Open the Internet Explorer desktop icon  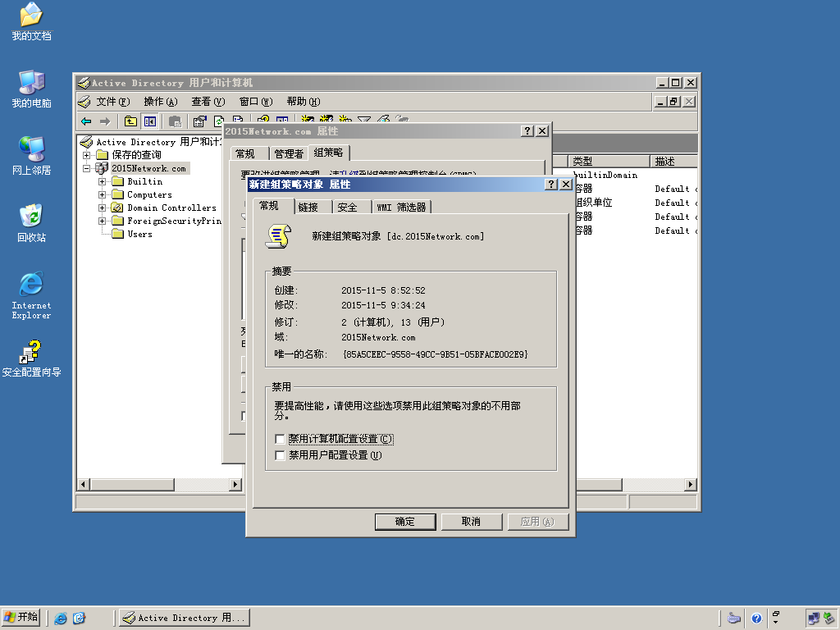pyautogui.click(x=32, y=295)
